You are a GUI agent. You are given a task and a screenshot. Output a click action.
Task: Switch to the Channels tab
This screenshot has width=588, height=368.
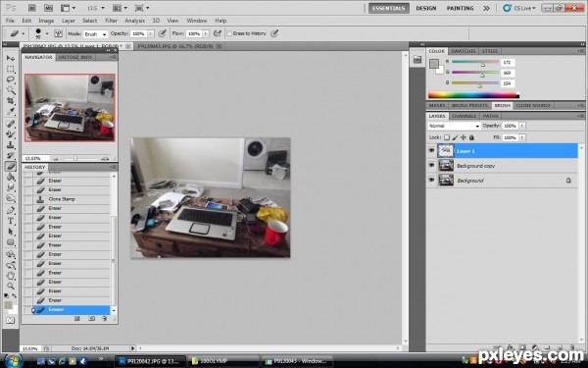pyautogui.click(x=464, y=116)
